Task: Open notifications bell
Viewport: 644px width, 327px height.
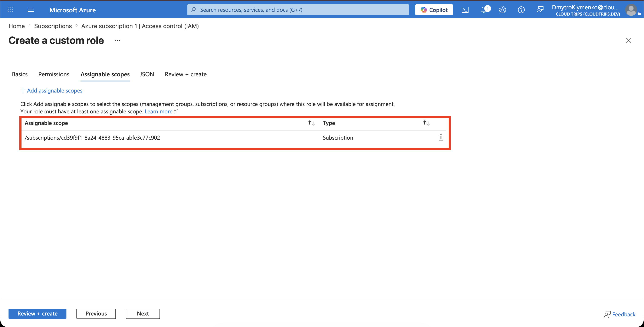Action: pos(484,10)
